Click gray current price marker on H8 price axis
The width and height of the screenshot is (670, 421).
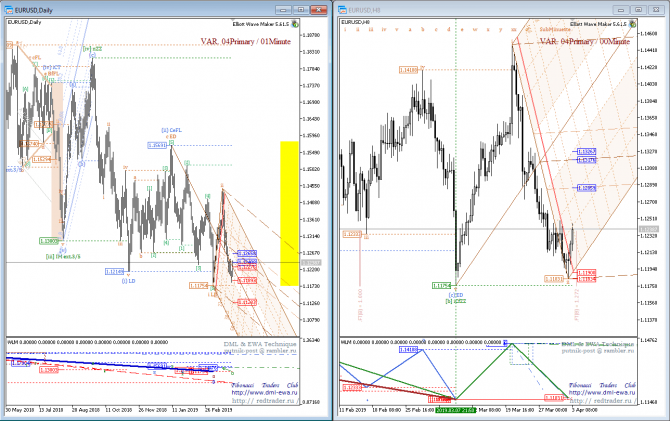[649, 230]
